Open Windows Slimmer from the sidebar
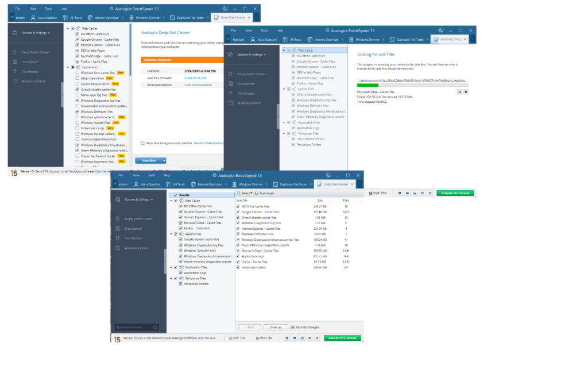Viewport: 588px width, 385px height. pos(137,248)
